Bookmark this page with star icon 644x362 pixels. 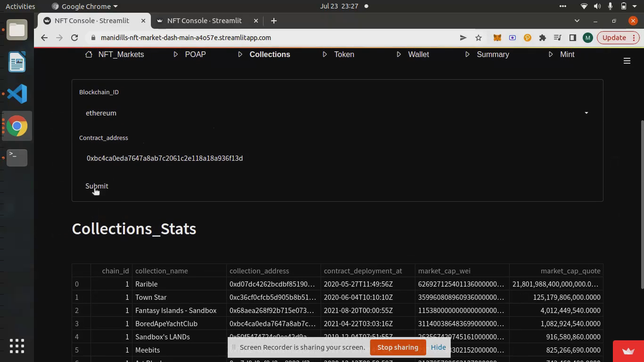(x=479, y=38)
